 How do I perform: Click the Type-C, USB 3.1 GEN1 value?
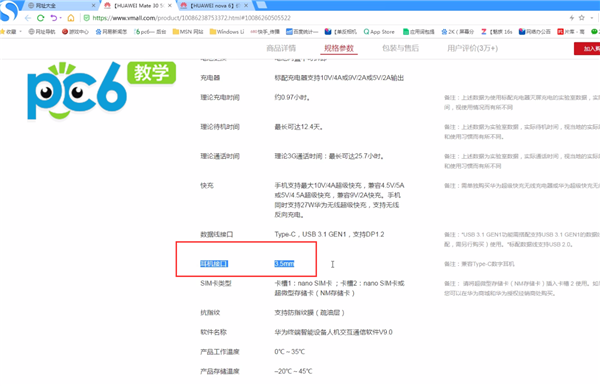[329, 234]
